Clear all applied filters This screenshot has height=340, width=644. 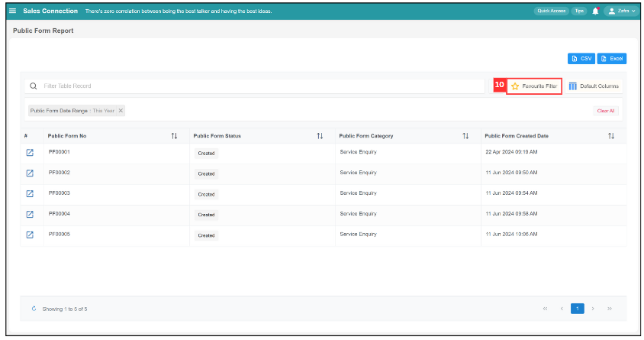[605, 111]
